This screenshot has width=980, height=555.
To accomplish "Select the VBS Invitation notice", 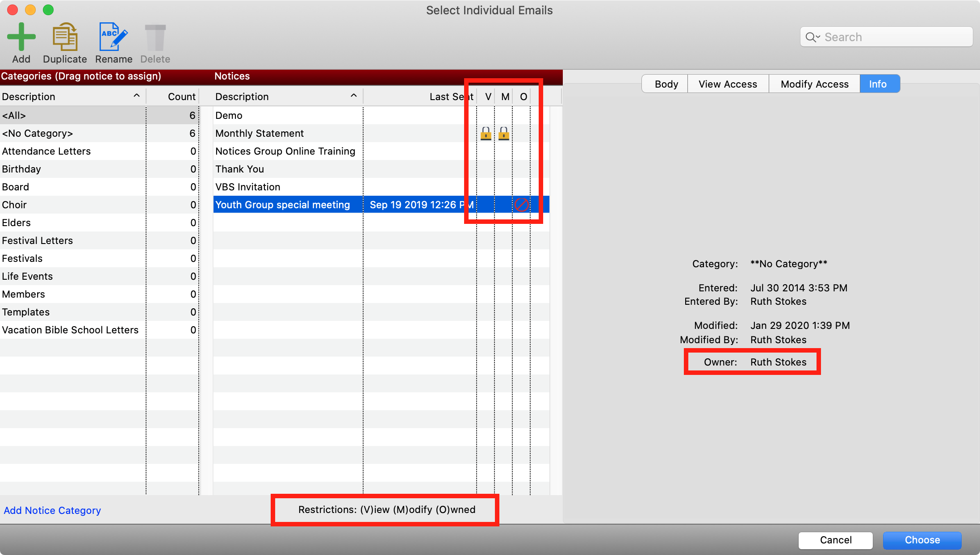I will point(248,187).
